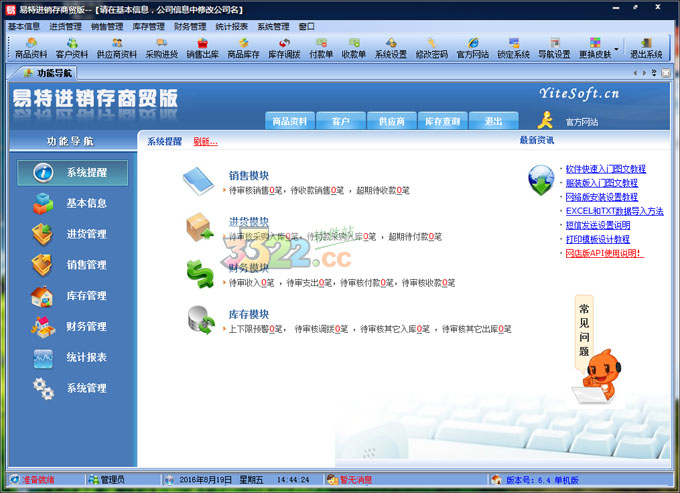Open the 库存管理 menu
The width and height of the screenshot is (680, 493).
[149, 26]
